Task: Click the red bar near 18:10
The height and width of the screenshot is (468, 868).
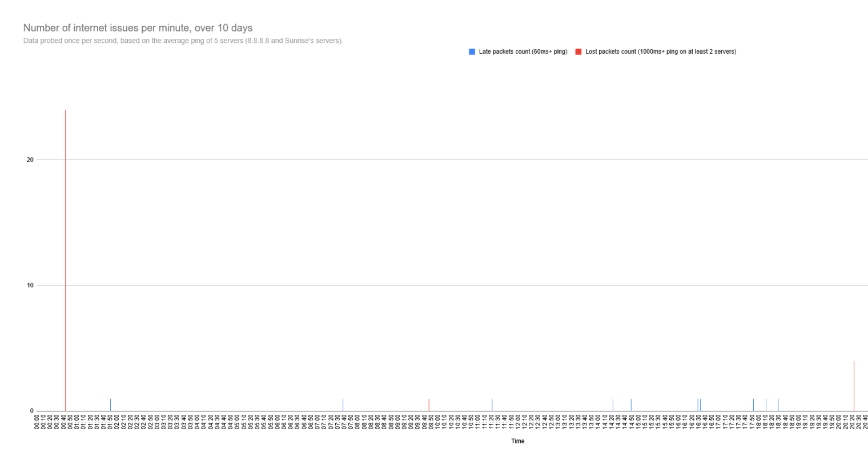Action: click(x=766, y=405)
